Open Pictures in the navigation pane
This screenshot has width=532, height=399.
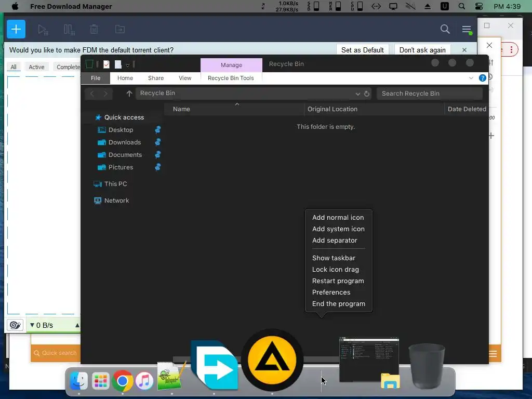[121, 167]
